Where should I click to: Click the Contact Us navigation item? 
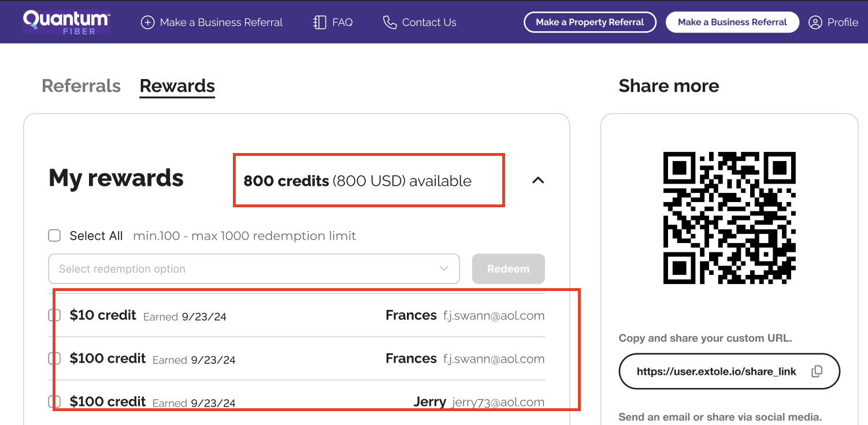coord(429,22)
